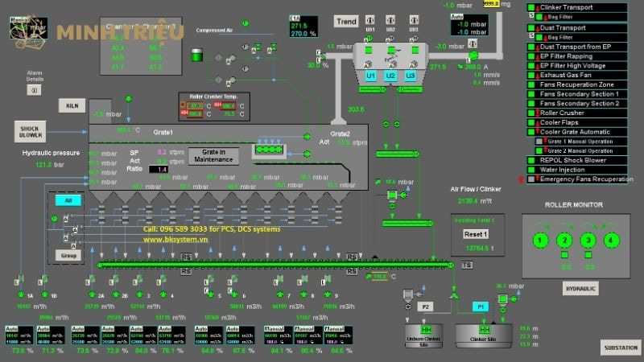Click the HH indicator on Clinker Silo

[x=485, y=331]
